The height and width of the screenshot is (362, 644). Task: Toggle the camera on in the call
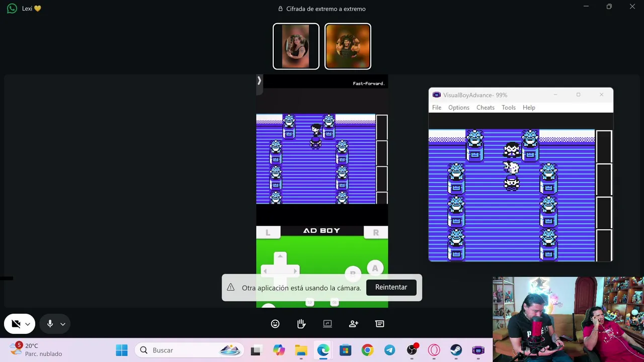coord(16,324)
